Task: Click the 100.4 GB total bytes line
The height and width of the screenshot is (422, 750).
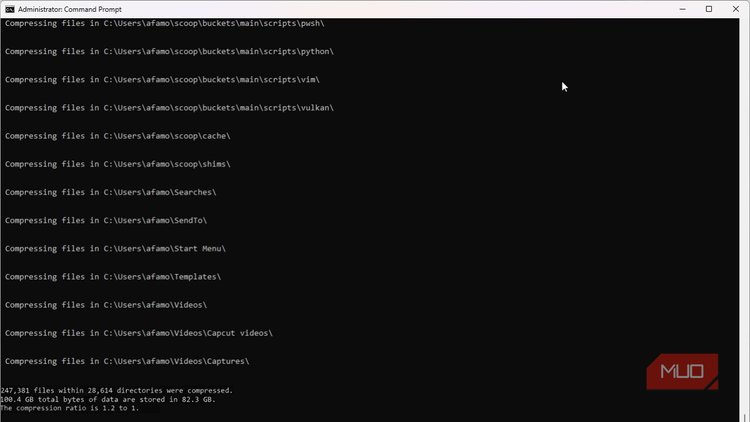Action: click(108, 399)
